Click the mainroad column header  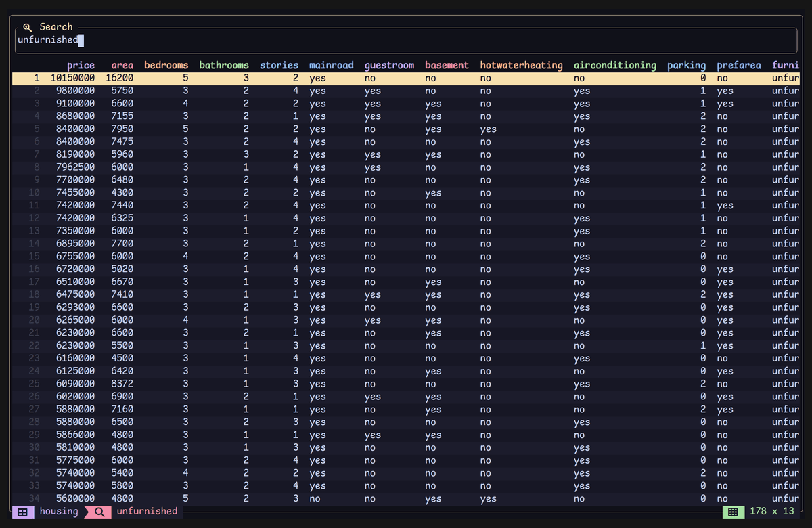coord(332,66)
